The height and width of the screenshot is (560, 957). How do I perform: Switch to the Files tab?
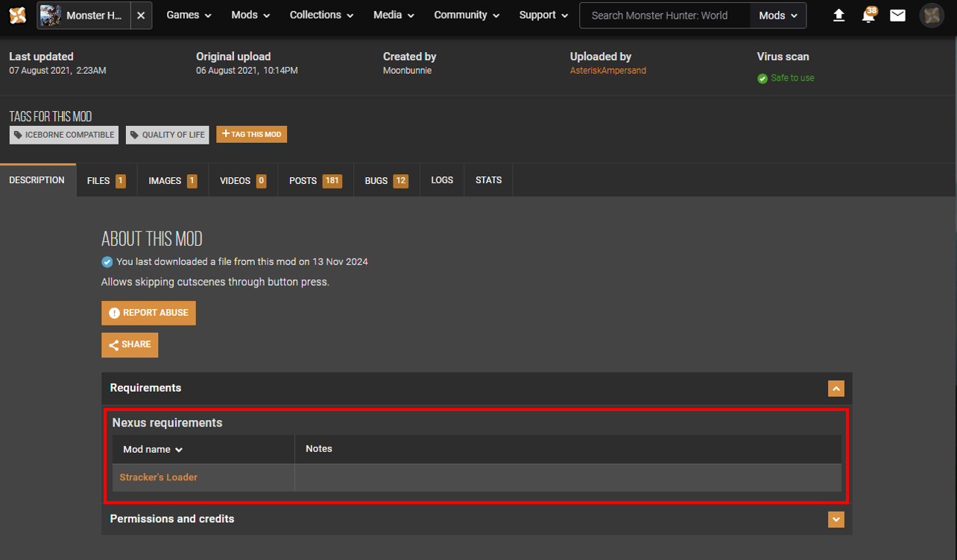click(107, 180)
